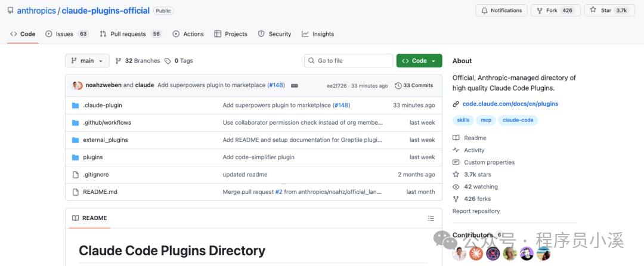Click the star icon in Star button
The image size is (644, 266).
pyautogui.click(x=593, y=10)
